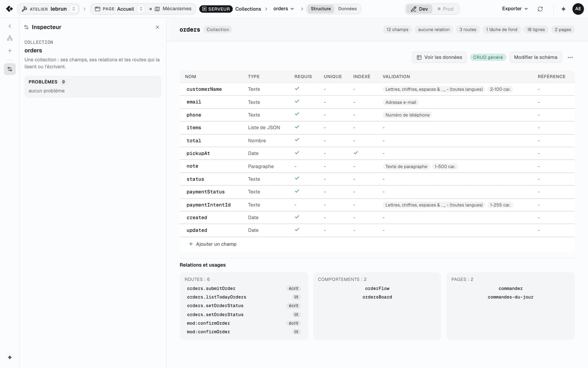Screen dimensions: 588x368
Task: Open the Exporter dropdown
Action: [515, 9]
